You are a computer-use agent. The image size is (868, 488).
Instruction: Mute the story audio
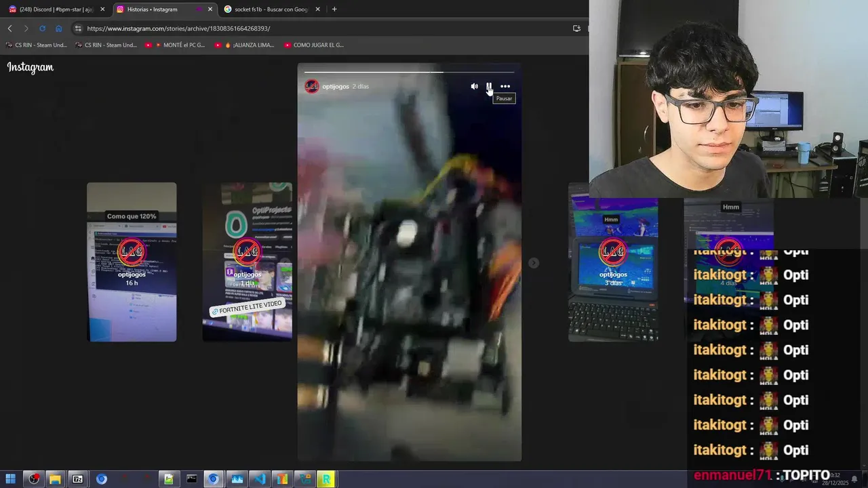474,86
